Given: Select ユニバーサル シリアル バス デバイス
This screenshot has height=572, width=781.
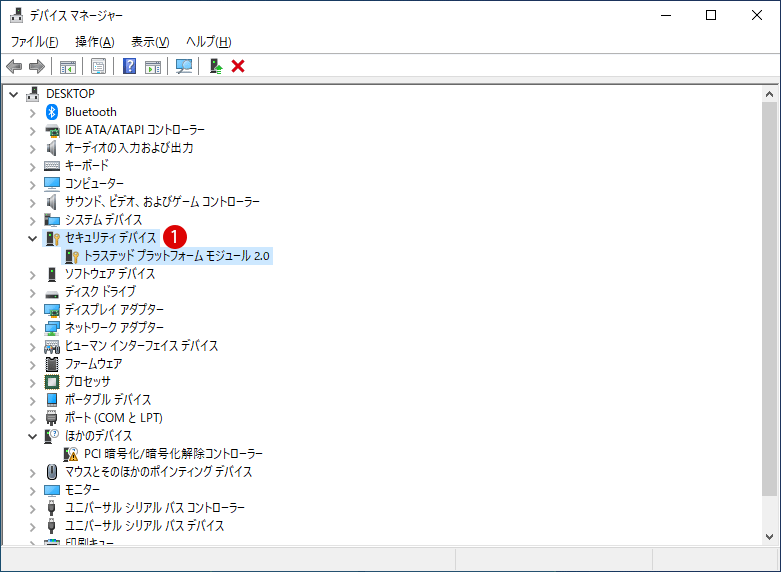Looking at the screenshot, I should pyautogui.click(x=144, y=526).
